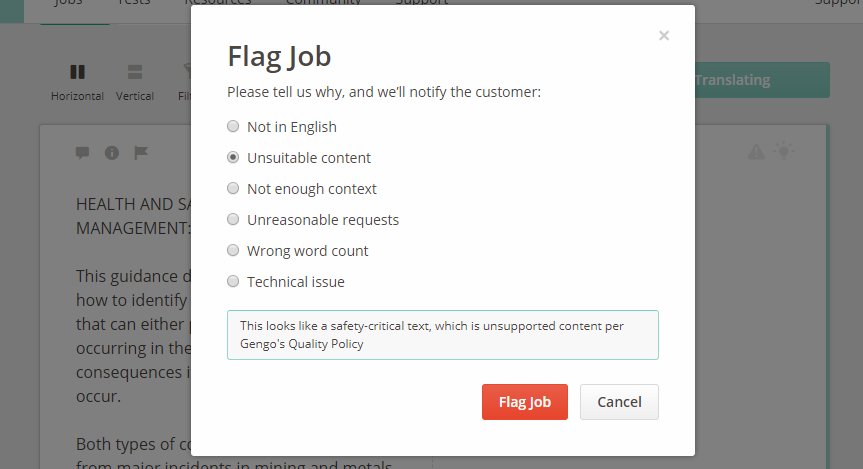Cancel the Flag Job dialog

(619, 402)
